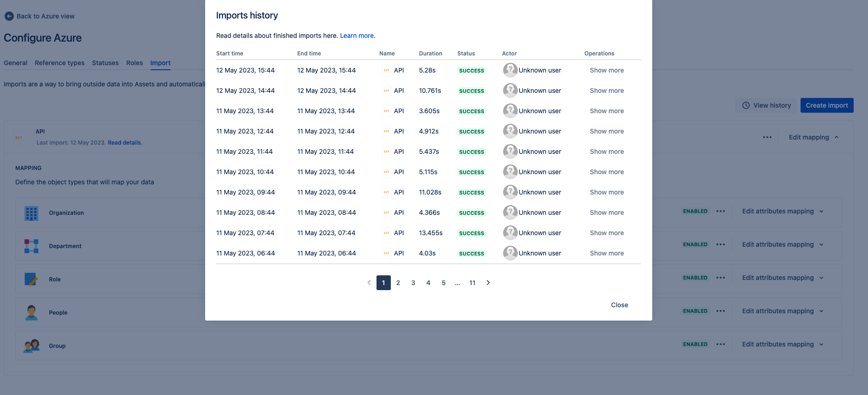
Task: Show more for the 12 May 15:44 import
Action: 607,70
